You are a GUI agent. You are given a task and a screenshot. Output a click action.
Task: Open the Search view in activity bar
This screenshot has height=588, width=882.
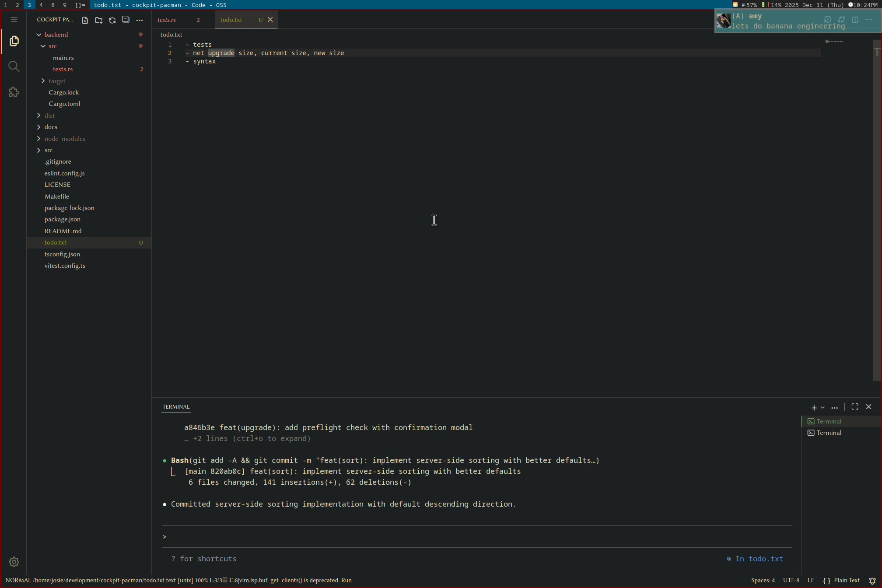(14, 66)
